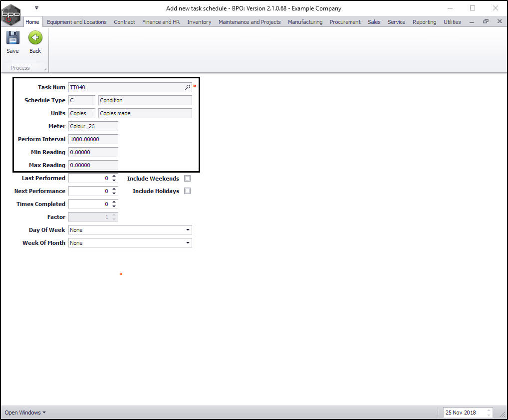
Task: Open the Open Windows dropdown menu
Action: point(25,413)
